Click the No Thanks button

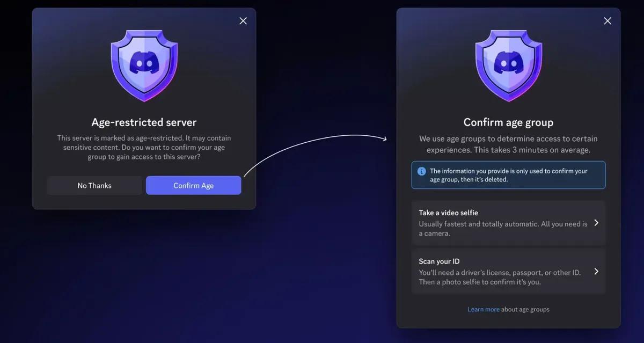point(94,185)
